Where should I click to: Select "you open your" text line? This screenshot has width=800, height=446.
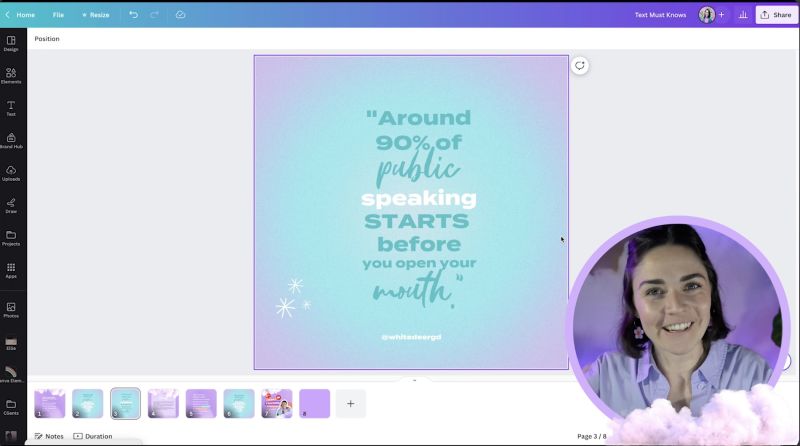419,263
